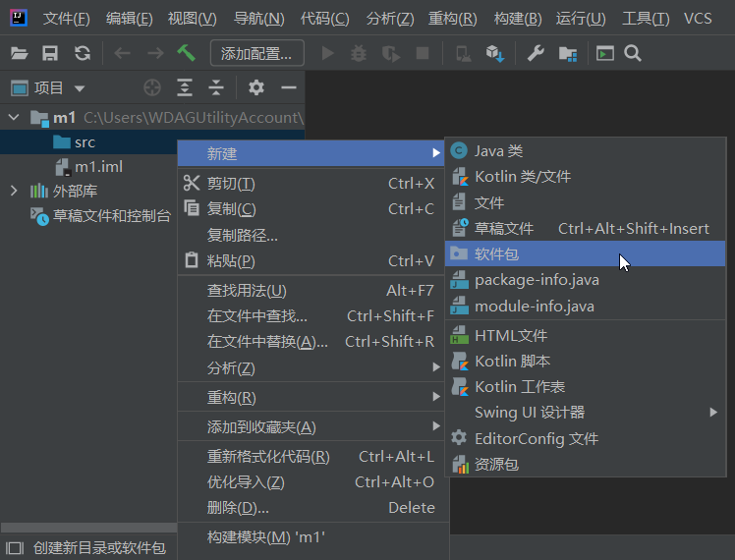The width and height of the screenshot is (735, 560).
Task: Open settings via the wrench icon
Action: [x=536, y=53]
